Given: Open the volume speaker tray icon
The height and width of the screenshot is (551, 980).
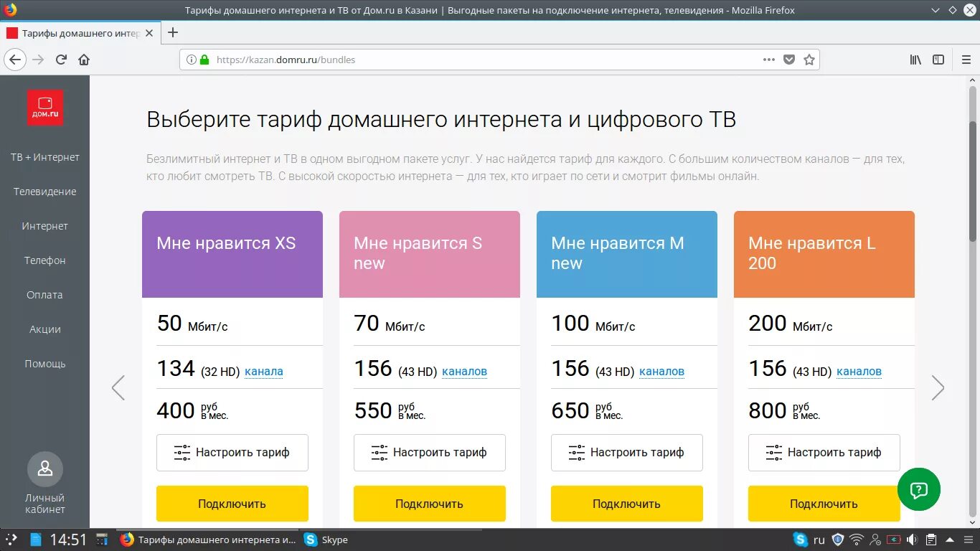Looking at the screenshot, I should pyautogui.click(x=912, y=540).
